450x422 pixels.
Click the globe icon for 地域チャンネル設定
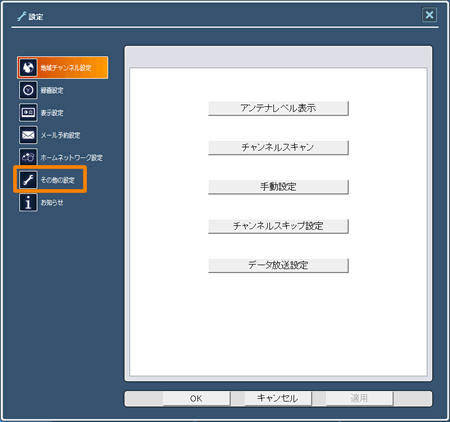click(x=28, y=68)
